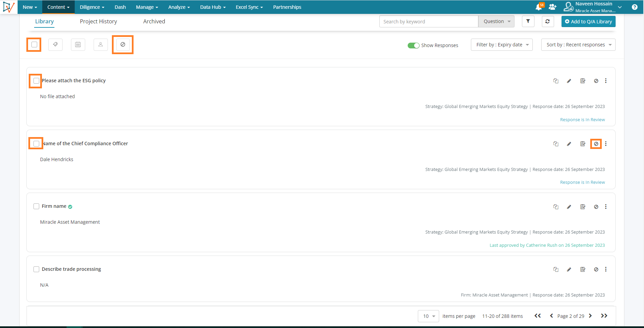The image size is (644, 328).
Task: Open notes icon for 'Describe trade processing'
Action: click(x=583, y=269)
